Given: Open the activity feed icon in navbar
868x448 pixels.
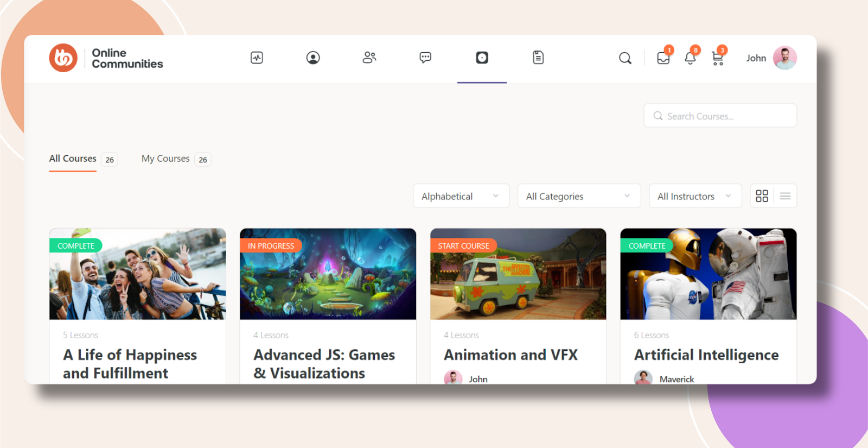Looking at the screenshot, I should coord(257,58).
